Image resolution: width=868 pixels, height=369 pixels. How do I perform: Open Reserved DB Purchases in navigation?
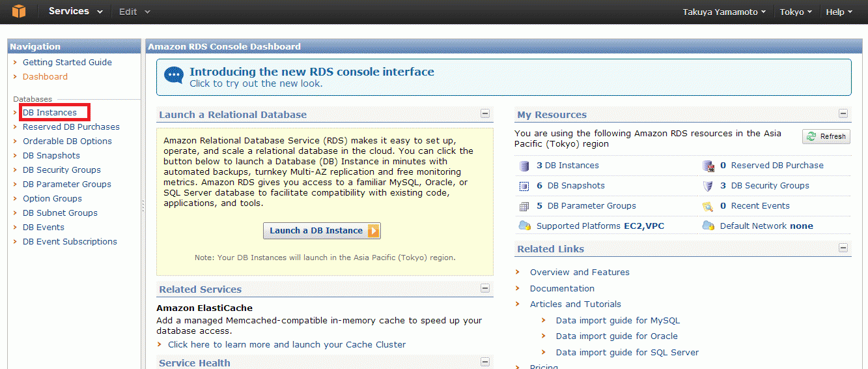(71, 127)
